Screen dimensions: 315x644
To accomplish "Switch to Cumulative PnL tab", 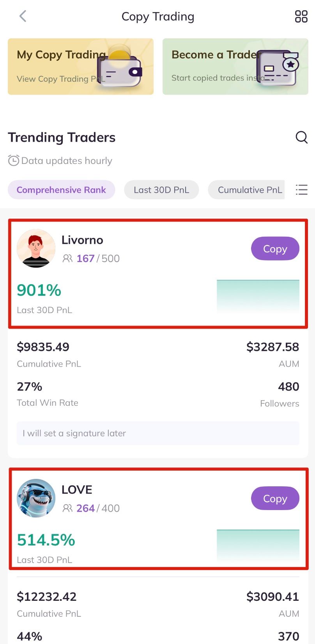I will point(250,190).
